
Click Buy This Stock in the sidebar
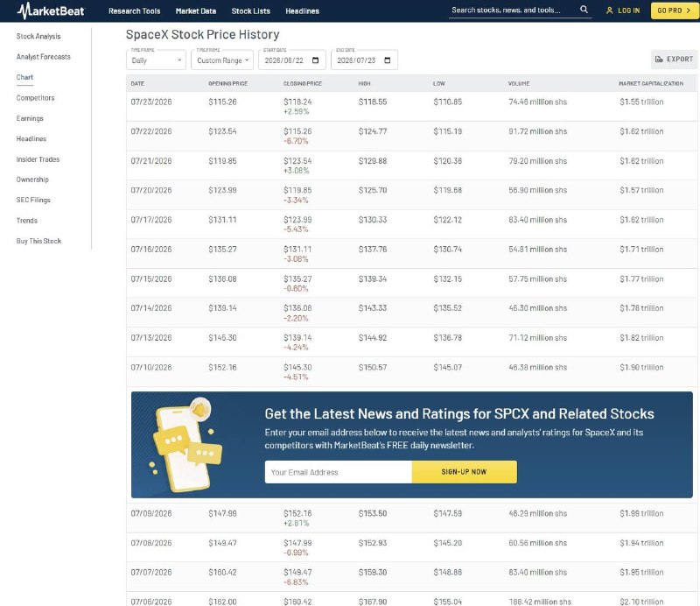pyautogui.click(x=38, y=242)
